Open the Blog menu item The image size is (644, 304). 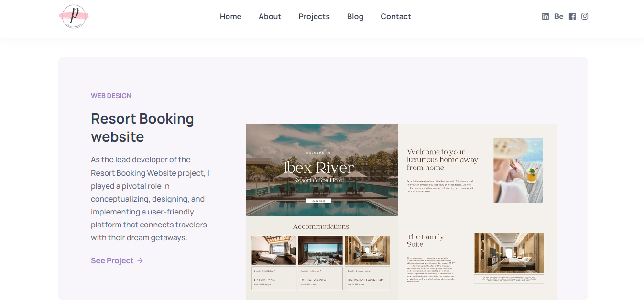[x=355, y=16]
